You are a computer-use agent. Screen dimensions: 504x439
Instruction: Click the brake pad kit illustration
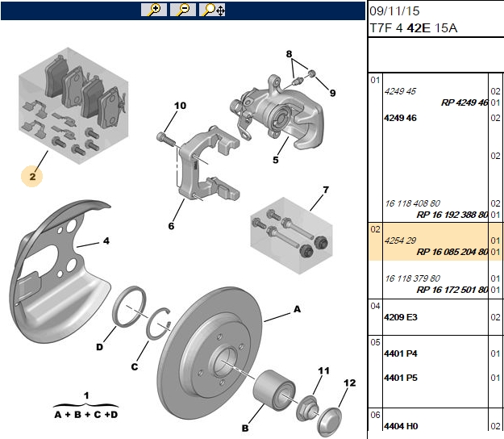coord(73,106)
